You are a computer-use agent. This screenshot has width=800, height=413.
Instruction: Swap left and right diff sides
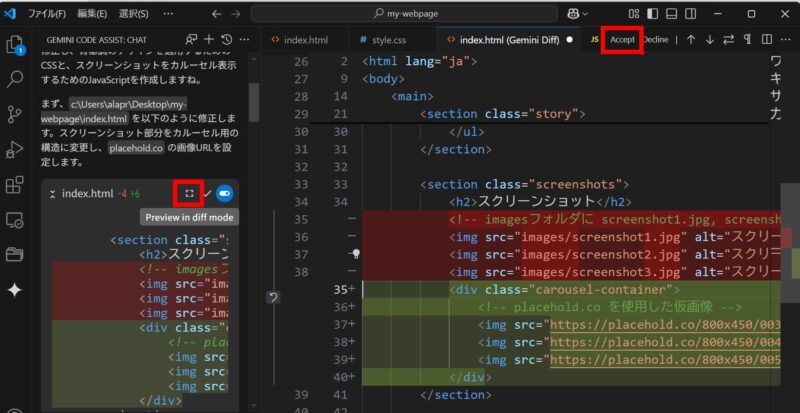pyautogui.click(x=729, y=39)
